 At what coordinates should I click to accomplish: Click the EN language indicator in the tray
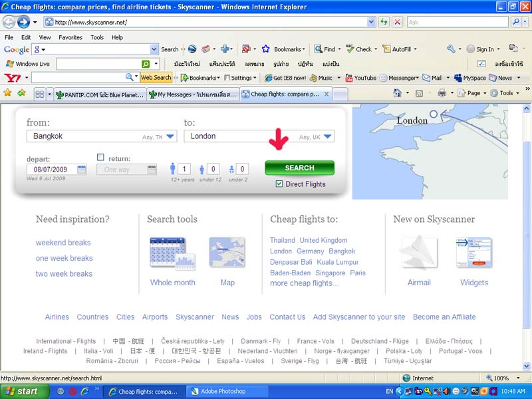click(389, 392)
